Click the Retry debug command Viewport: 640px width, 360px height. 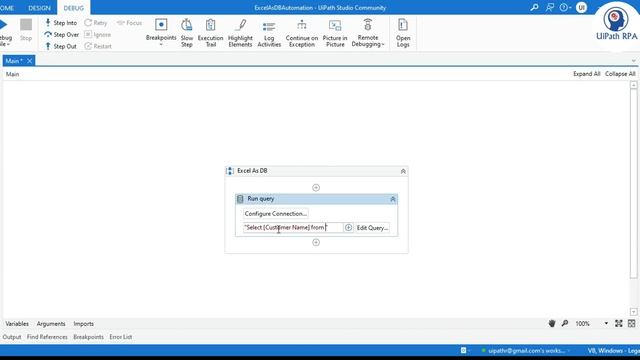point(96,23)
